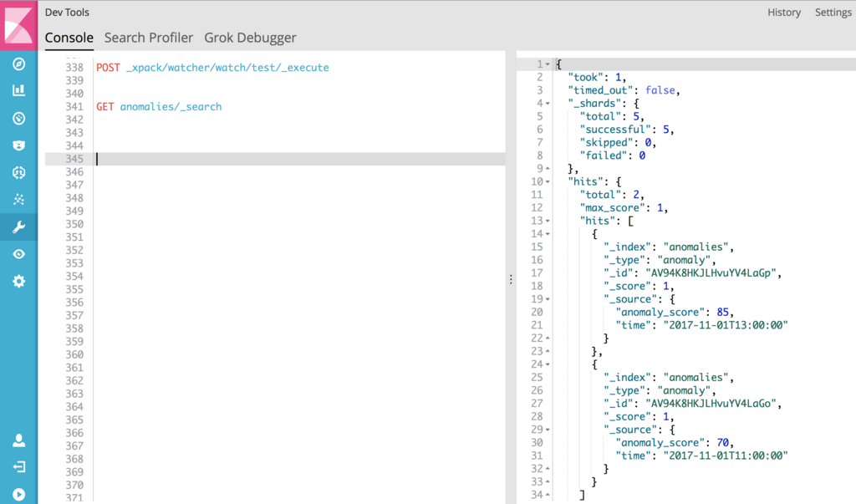Open Monitoring eye icon in sidebar
This screenshot has height=504, width=856.
tap(18, 254)
